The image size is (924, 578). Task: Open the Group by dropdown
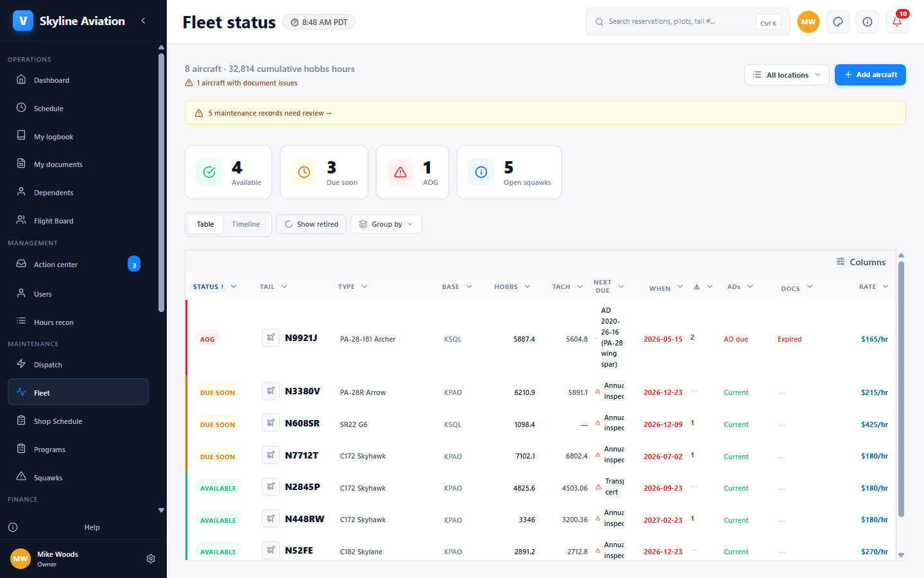point(386,224)
